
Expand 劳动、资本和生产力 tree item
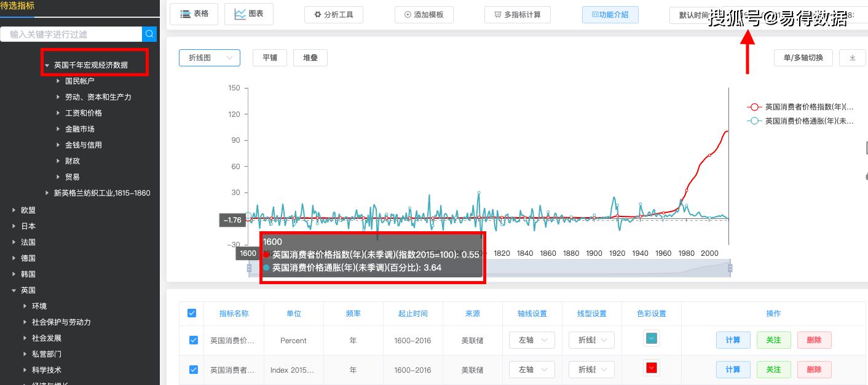click(x=58, y=97)
